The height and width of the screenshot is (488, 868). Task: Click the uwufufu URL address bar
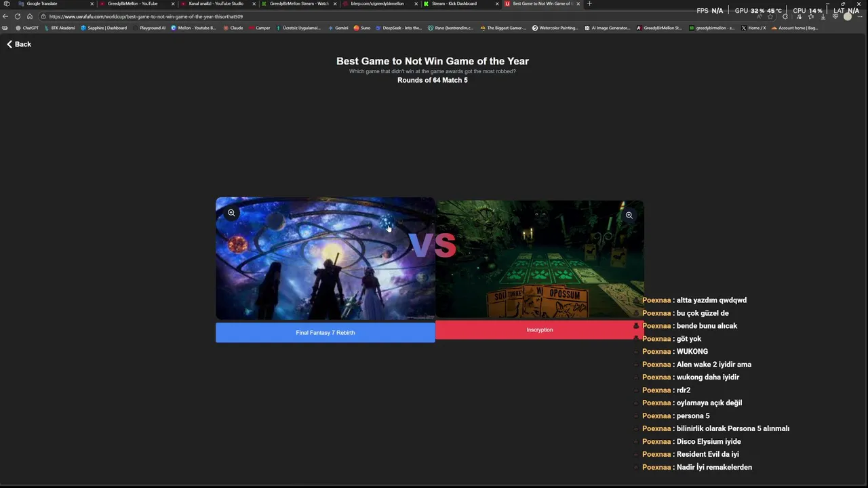(407, 16)
